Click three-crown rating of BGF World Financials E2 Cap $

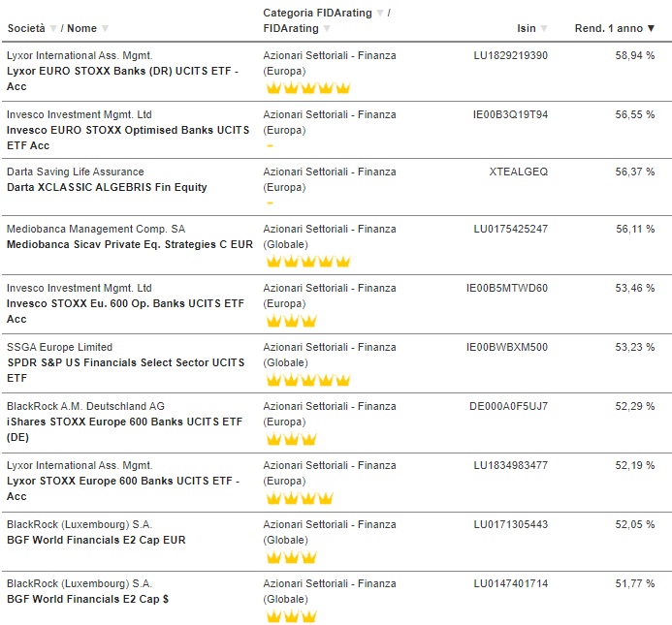click(x=291, y=616)
